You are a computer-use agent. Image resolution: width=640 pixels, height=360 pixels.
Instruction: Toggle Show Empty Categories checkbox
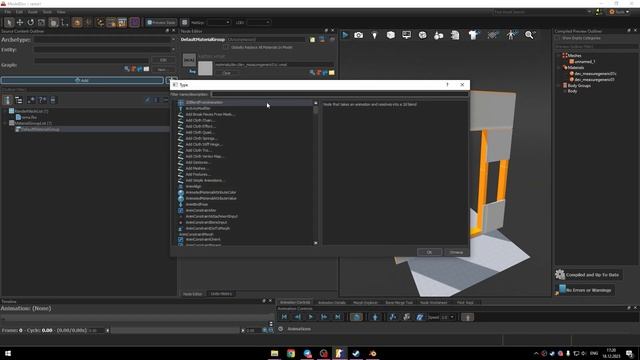pos(558,38)
